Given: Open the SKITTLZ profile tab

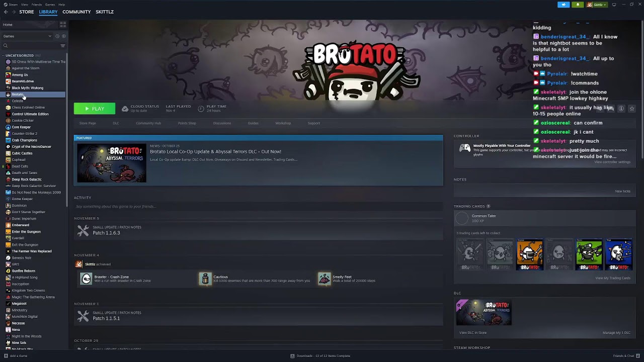Looking at the screenshot, I should point(105,12).
